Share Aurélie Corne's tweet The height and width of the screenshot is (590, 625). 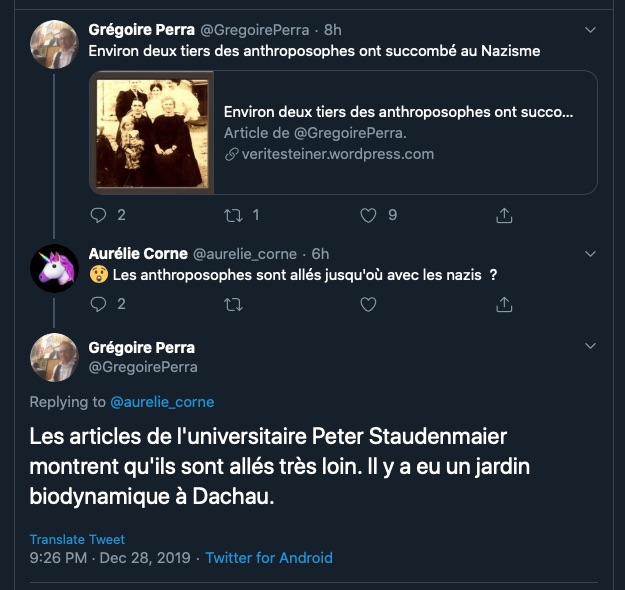[x=505, y=304]
